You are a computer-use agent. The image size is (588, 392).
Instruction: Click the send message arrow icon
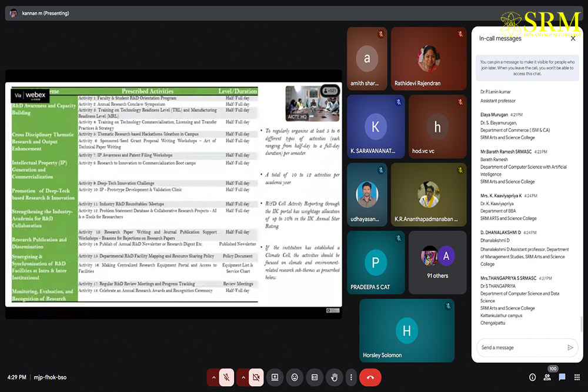point(570,347)
